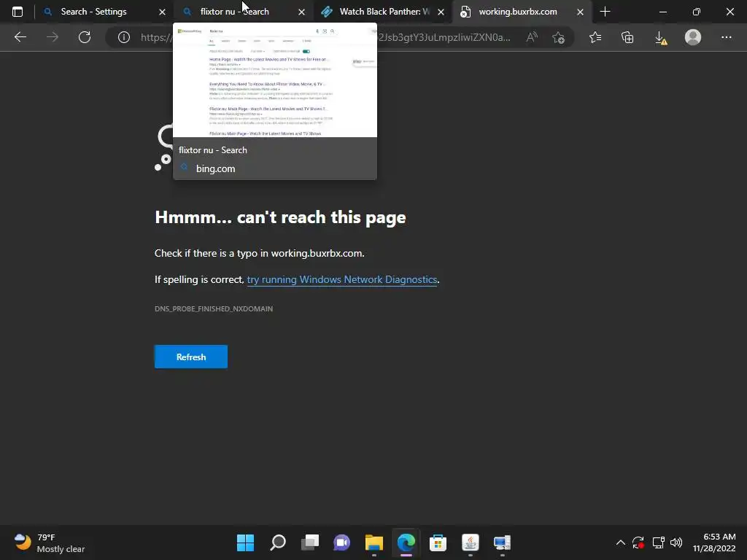Open Settings and more menu
The image size is (747, 560).
point(726,37)
